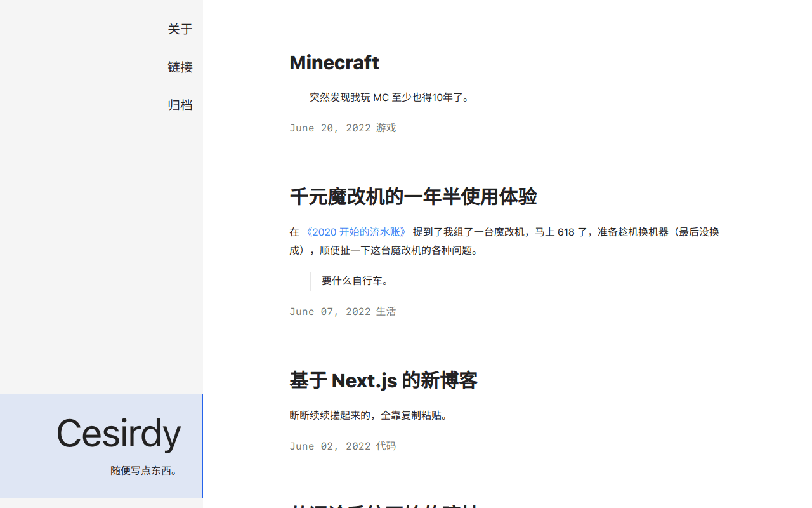Click the 要什么自行车 blockquote

[x=355, y=281]
